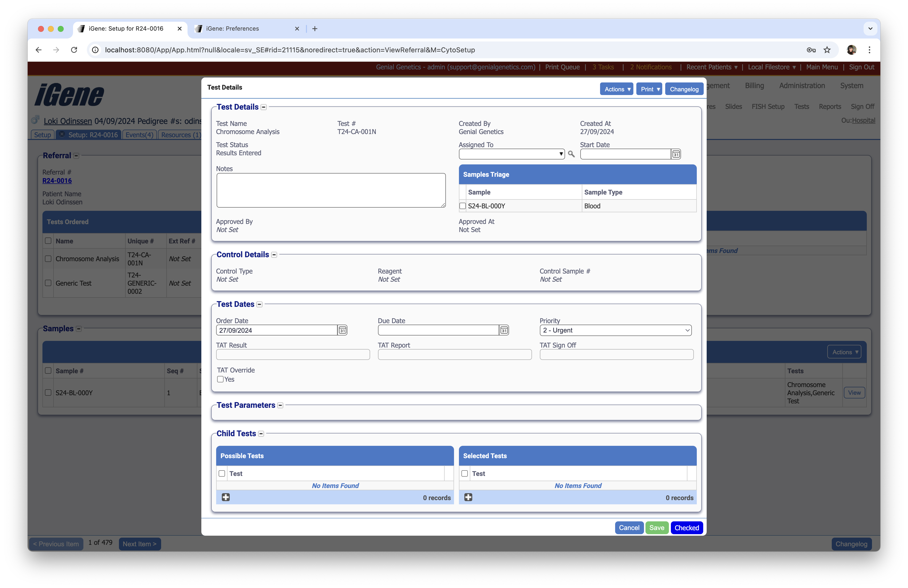Open the Billing menu

(754, 85)
